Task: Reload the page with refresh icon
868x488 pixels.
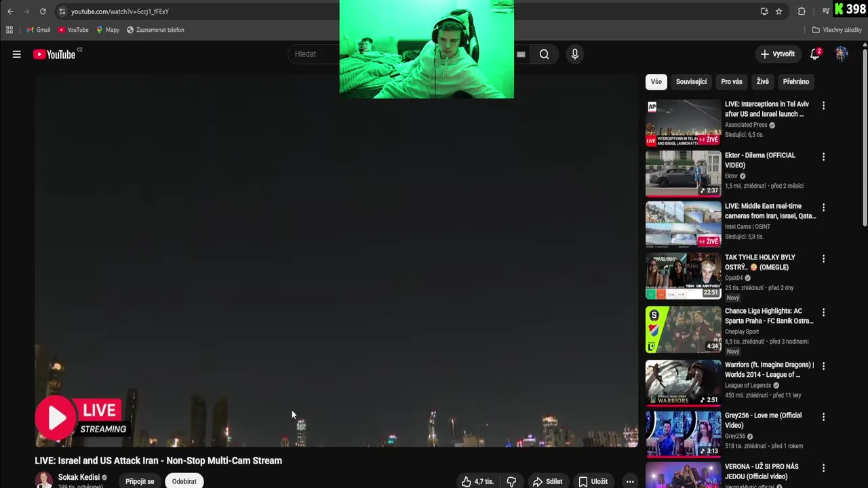Action: [x=43, y=12]
